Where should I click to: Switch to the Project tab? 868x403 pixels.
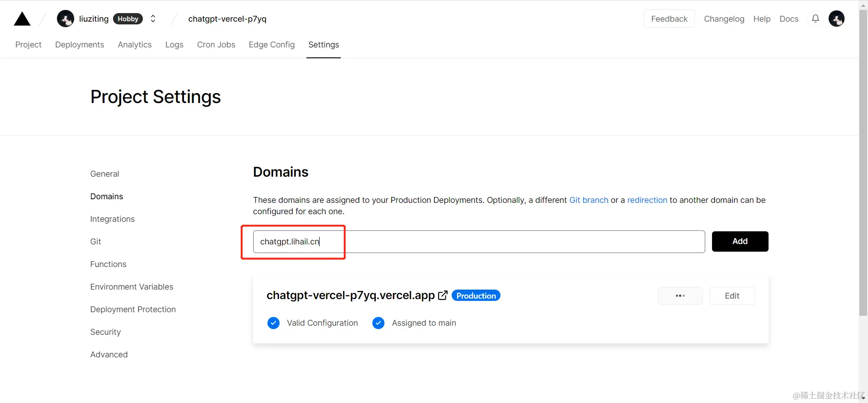point(28,45)
